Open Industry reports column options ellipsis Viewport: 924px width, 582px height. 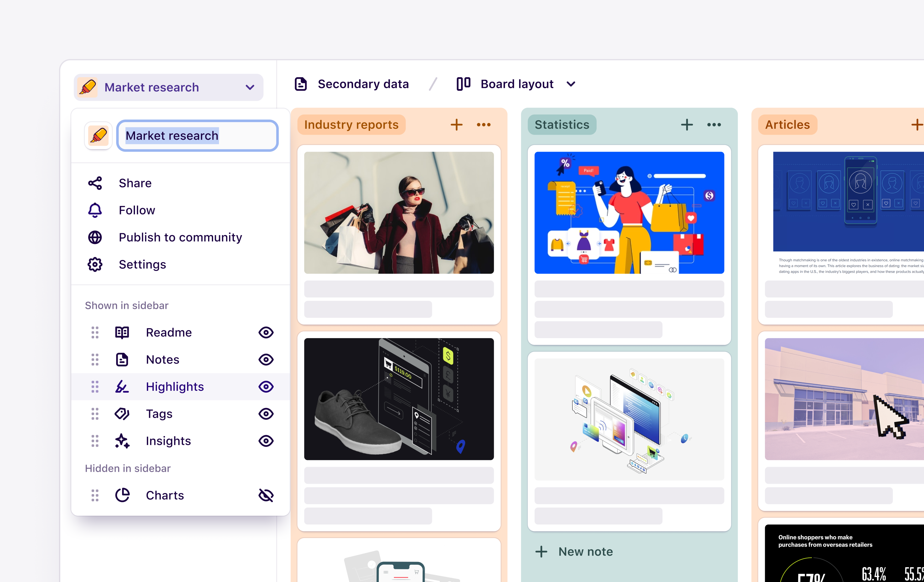point(483,125)
